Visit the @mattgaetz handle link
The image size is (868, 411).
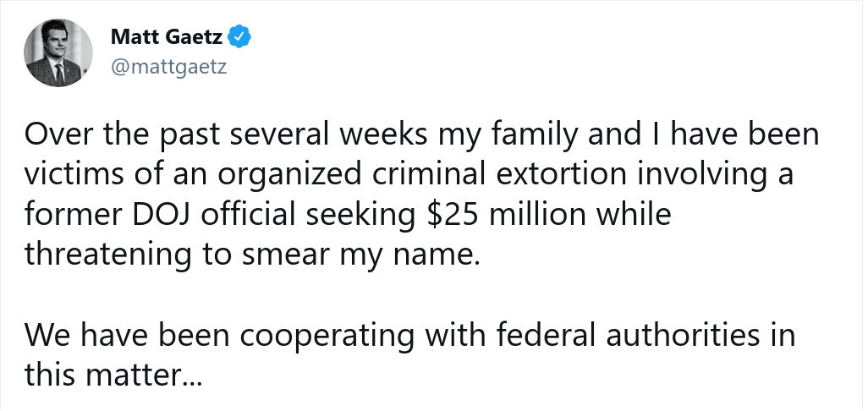(x=169, y=67)
